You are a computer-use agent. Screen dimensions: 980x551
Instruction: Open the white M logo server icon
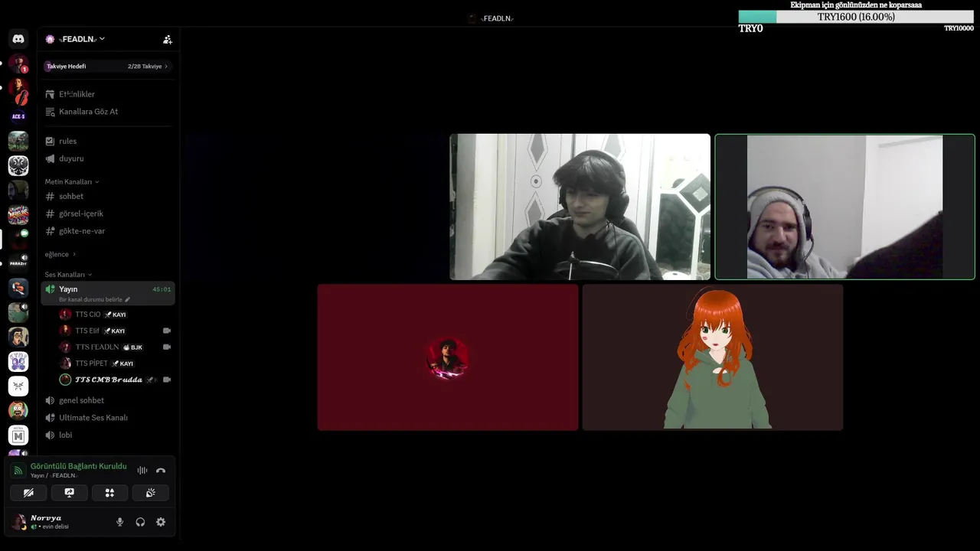tap(18, 435)
